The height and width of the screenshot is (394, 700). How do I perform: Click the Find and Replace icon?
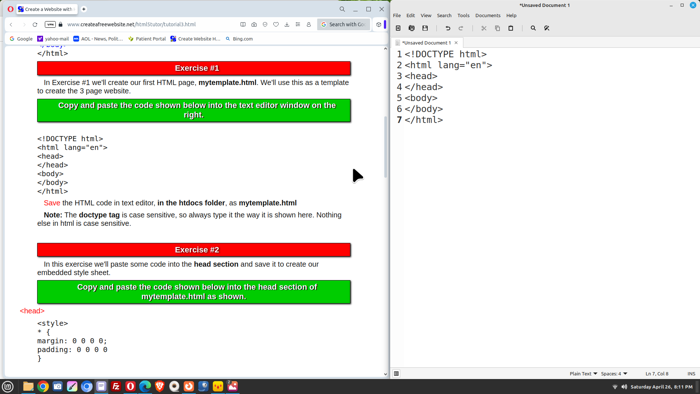point(546,28)
